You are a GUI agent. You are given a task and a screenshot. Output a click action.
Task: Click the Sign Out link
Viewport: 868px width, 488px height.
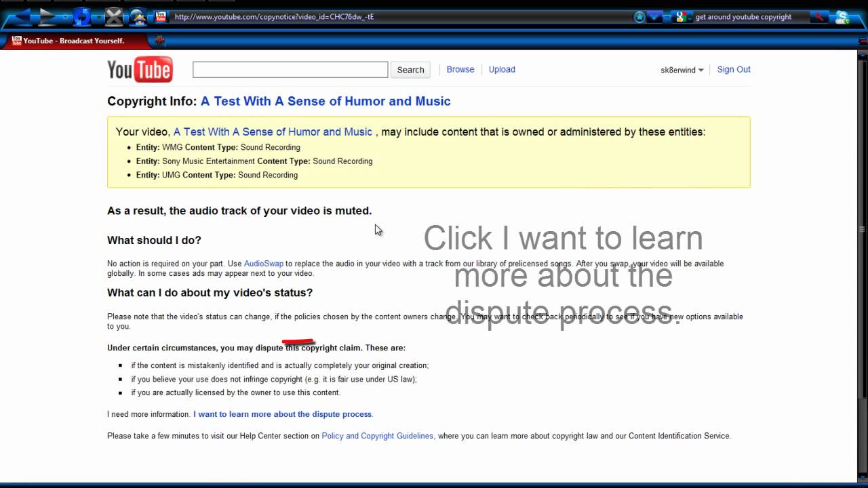tap(734, 69)
